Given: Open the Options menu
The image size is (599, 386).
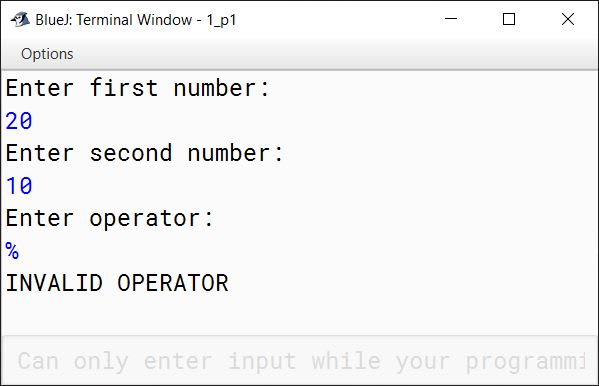Looking at the screenshot, I should (x=47, y=54).
